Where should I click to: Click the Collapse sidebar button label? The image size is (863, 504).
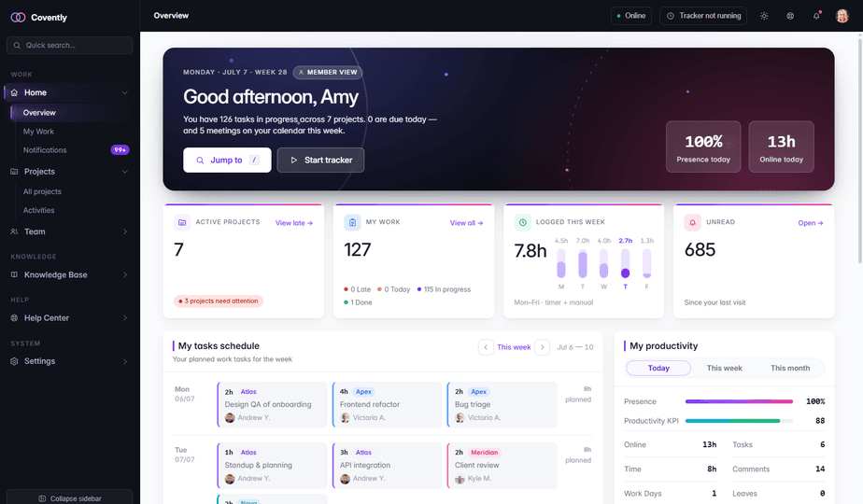pyautogui.click(x=76, y=498)
